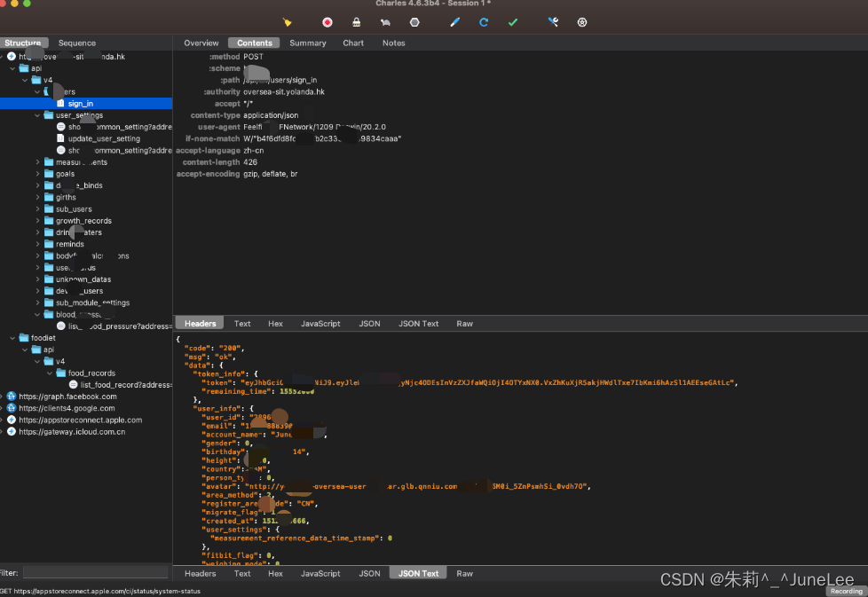Expand the sub_users folder
This screenshot has height=597, width=868.
pos(37,209)
